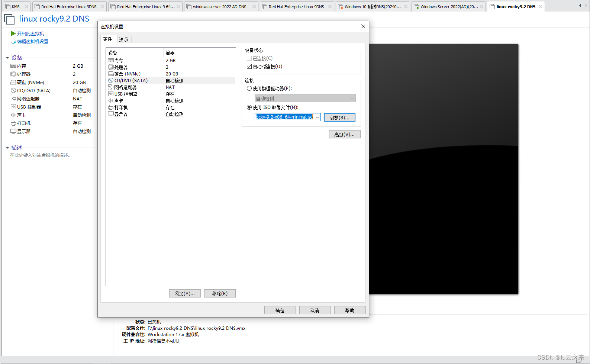Click sound card icon in main sidebar
Screen dimensions: 590x364
tap(13, 115)
